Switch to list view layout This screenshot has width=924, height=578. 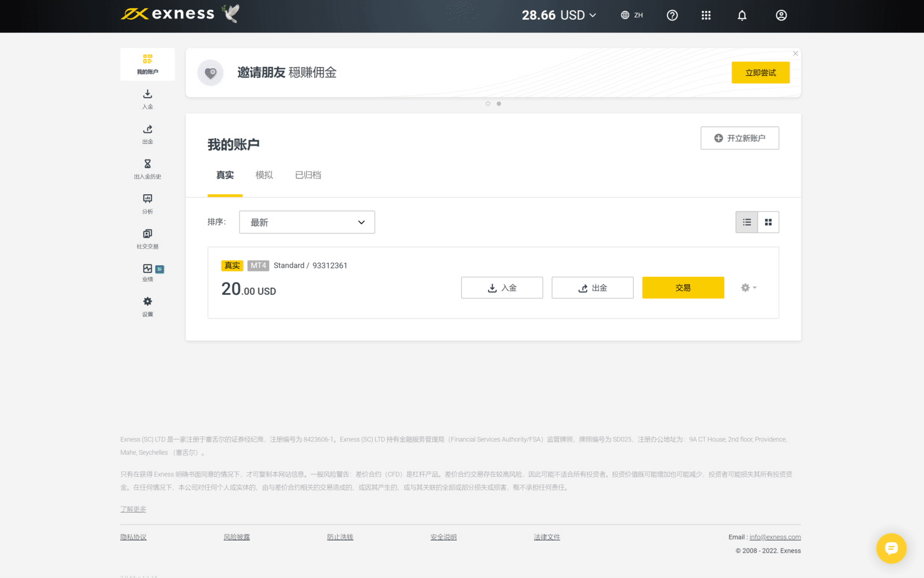pyautogui.click(x=747, y=222)
